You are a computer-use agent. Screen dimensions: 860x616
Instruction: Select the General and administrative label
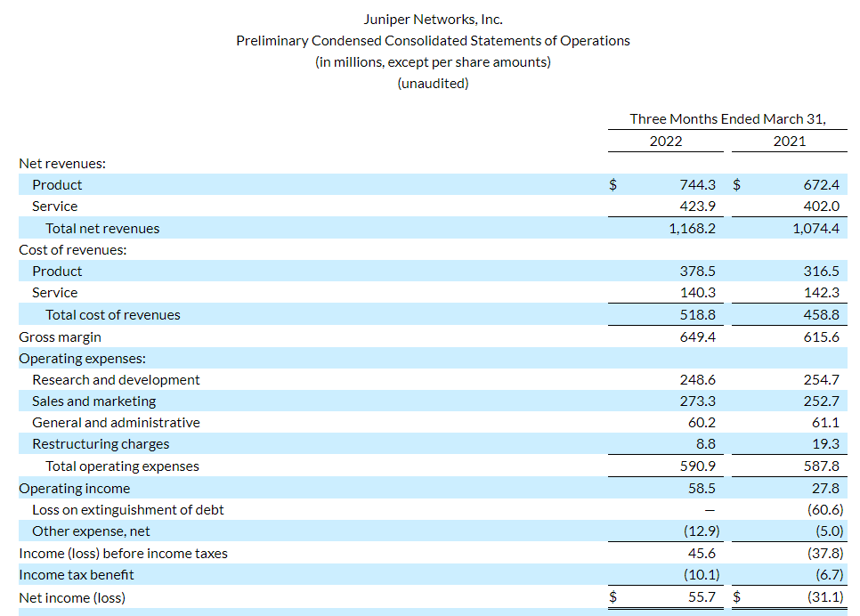116,422
